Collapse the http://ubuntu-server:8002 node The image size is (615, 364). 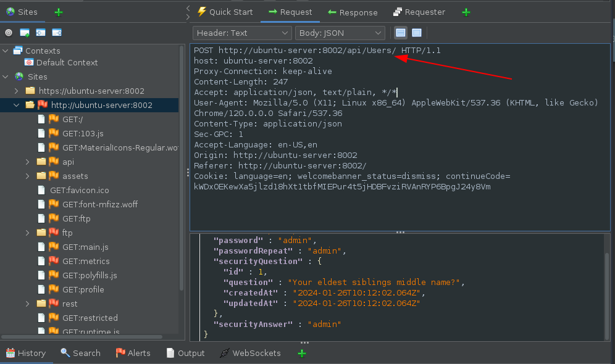pyautogui.click(x=17, y=105)
